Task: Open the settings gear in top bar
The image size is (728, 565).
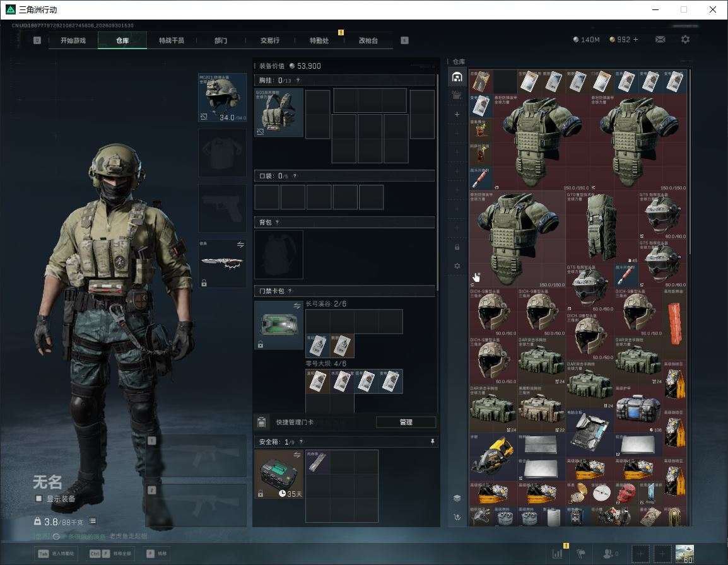Action: coord(685,40)
